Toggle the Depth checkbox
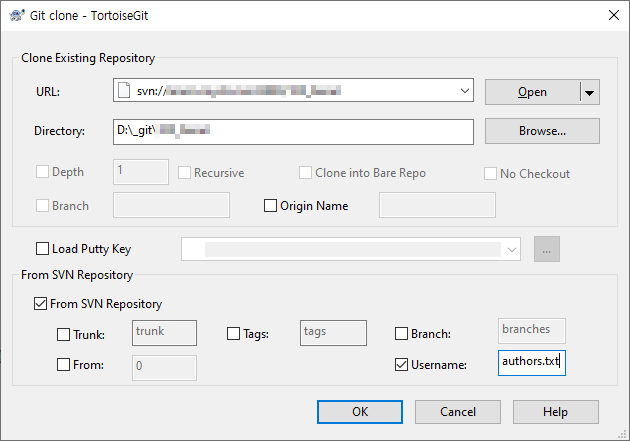 point(42,172)
